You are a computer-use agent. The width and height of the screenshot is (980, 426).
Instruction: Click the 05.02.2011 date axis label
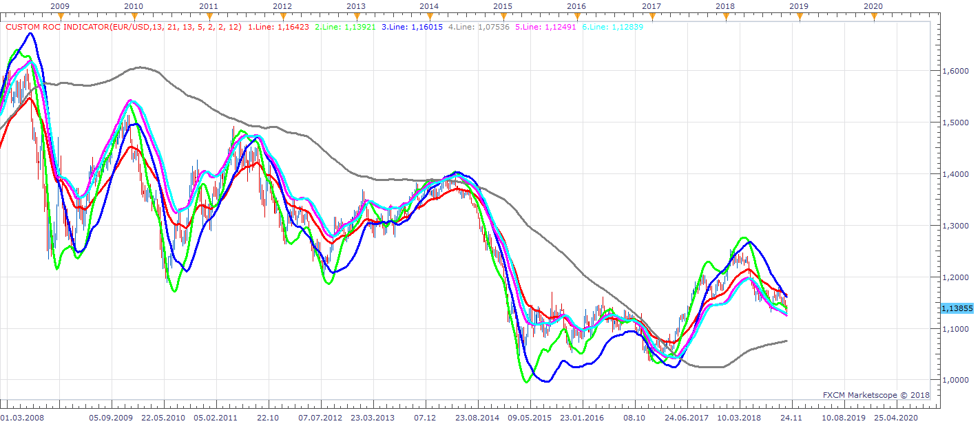coord(216,417)
